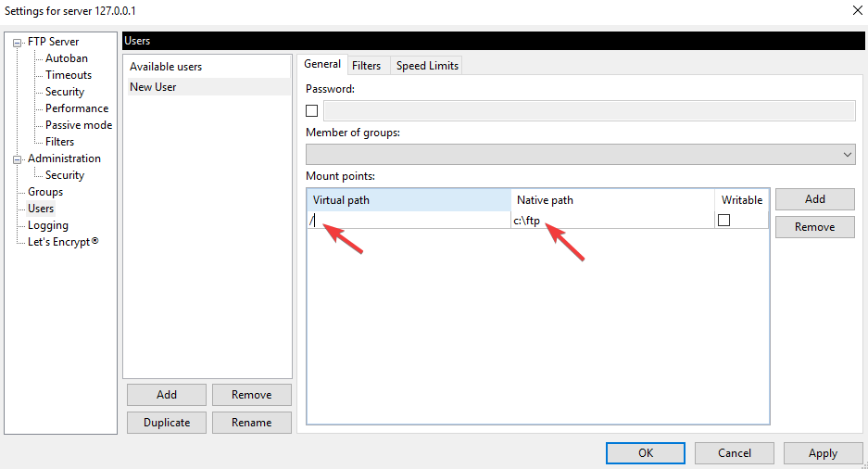Select the FTP Server tree item
Viewport: 868px width, 469px height.
[x=53, y=42]
